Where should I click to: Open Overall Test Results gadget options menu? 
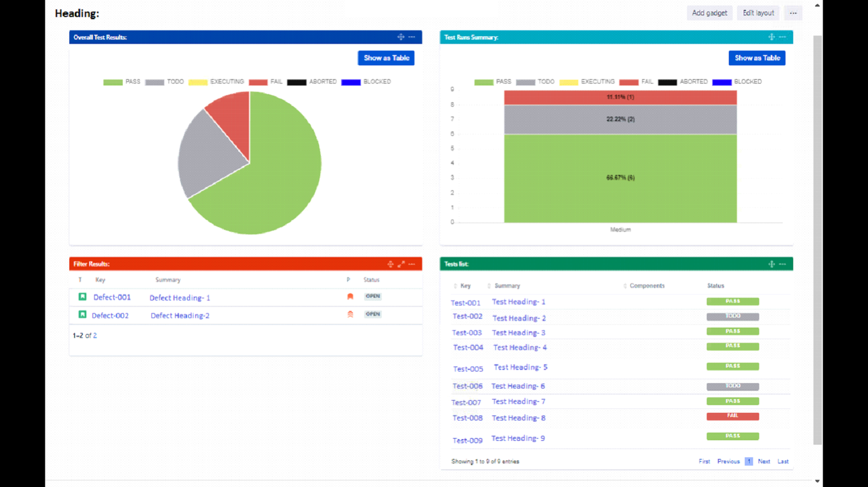click(412, 37)
